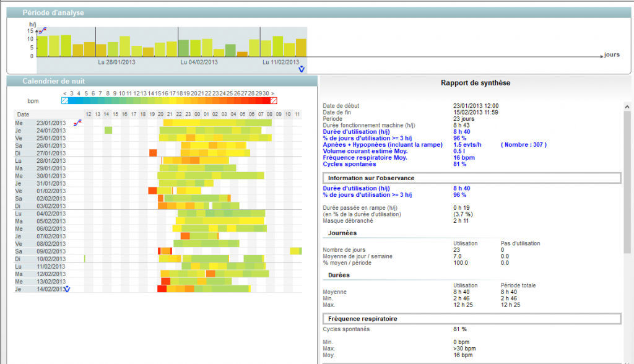Click the blue end marker next to 14/02/2013

click(67, 289)
